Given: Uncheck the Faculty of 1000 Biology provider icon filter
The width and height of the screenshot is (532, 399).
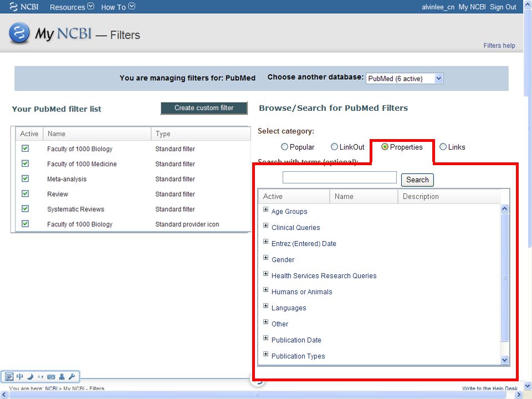Looking at the screenshot, I should click(x=25, y=223).
